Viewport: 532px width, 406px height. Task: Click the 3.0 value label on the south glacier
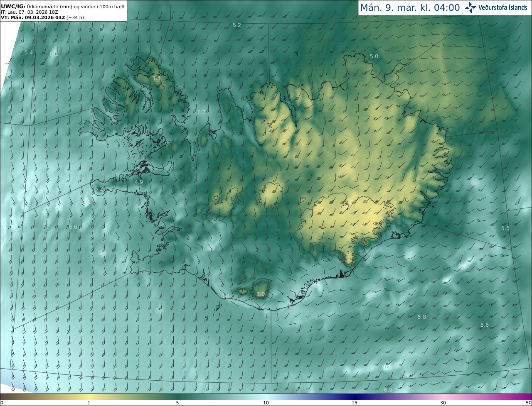tap(261, 294)
